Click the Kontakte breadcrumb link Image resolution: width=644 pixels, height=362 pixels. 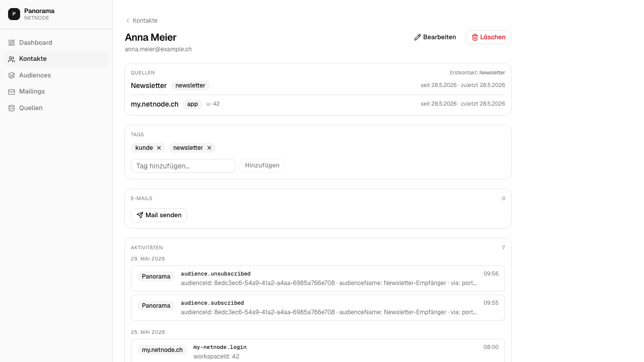point(145,21)
